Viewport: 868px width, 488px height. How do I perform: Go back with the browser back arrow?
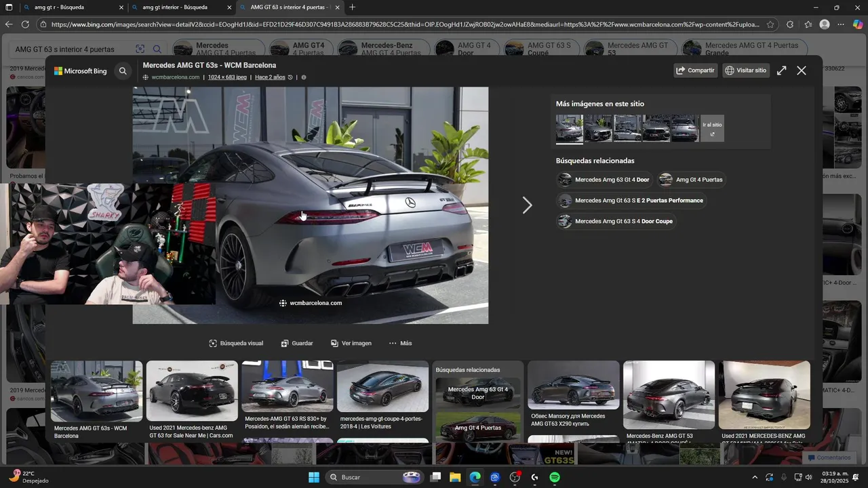[x=9, y=24]
